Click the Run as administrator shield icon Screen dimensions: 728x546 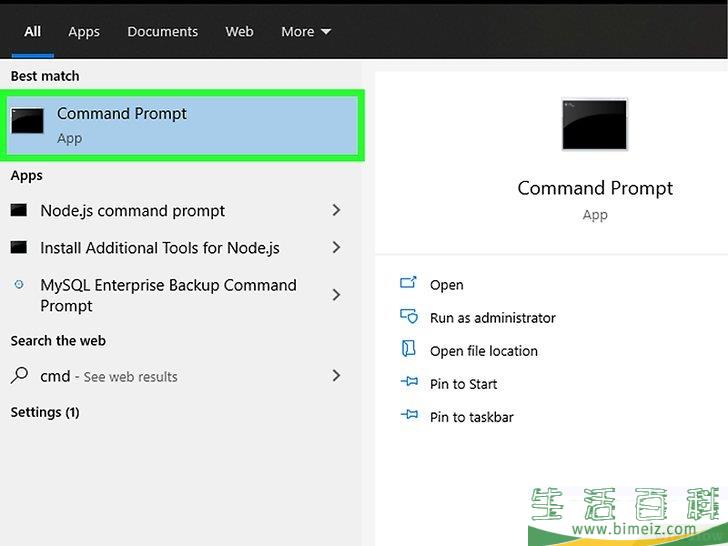tap(408, 317)
